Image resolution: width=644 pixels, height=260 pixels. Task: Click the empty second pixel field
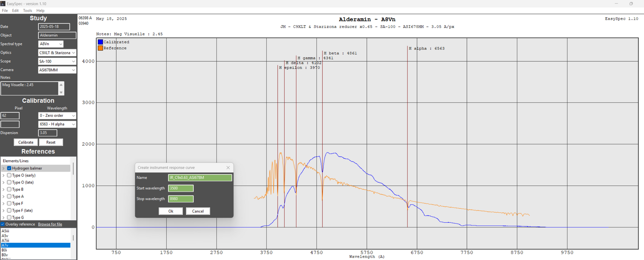pyautogui.click(x=10, y=124)
